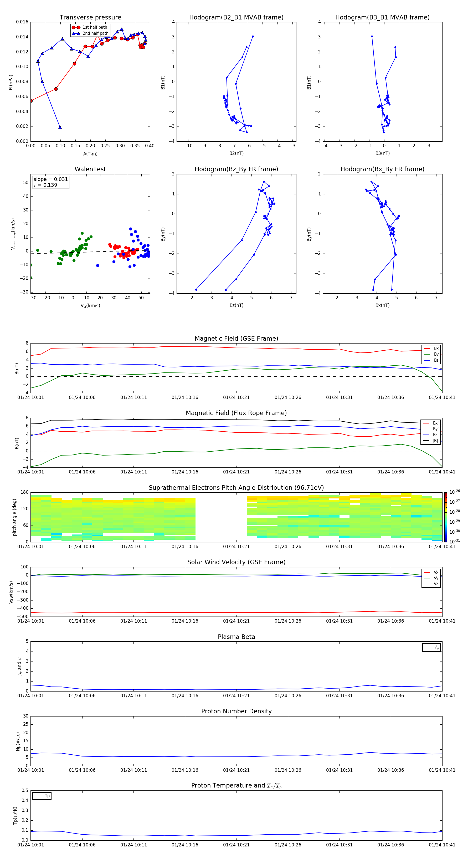Click the "Solar Wind Velocity (GSE Frame)" title
473x868 pixels.
point(236,562)
